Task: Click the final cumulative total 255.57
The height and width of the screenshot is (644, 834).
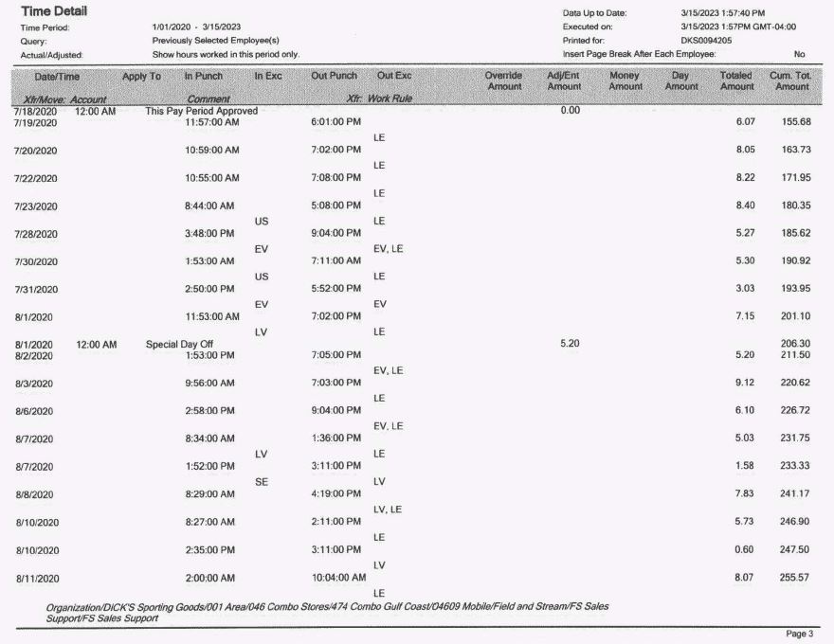Action: (791, 576)
